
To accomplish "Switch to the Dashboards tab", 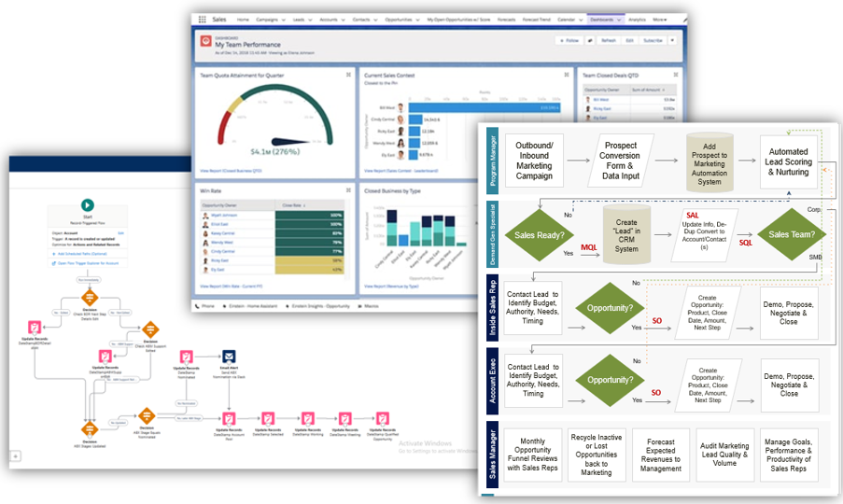I will pos(601,20).
